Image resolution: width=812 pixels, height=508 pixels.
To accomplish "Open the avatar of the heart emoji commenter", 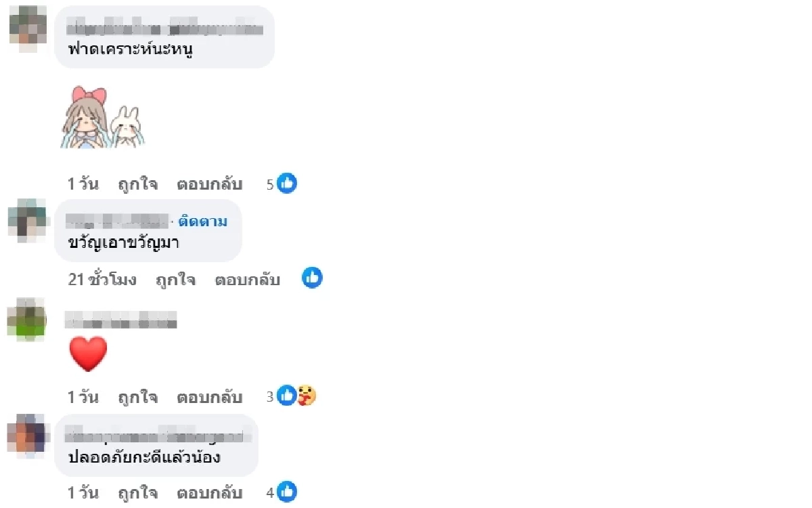I will (x=26, y=318).
